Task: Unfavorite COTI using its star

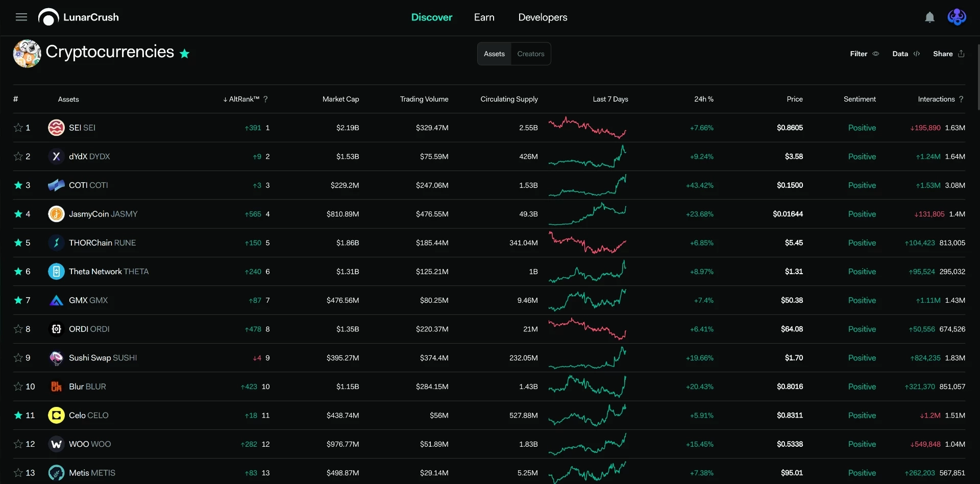Action: point(18,185)
